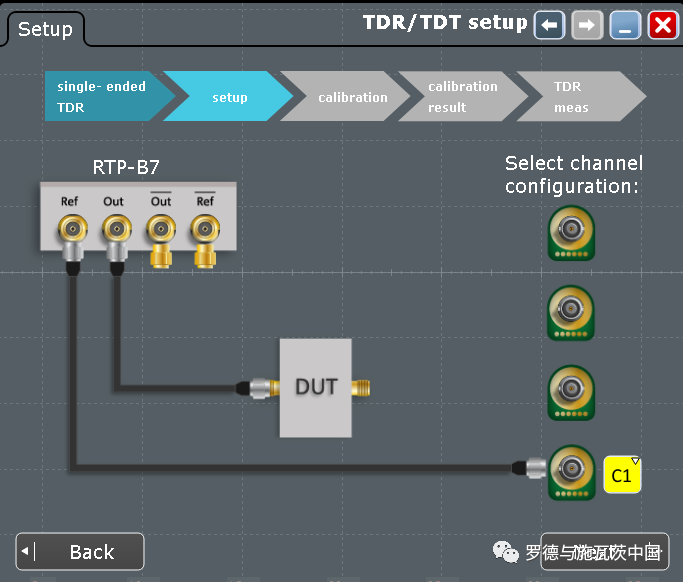Open the calibration result step
The height and width of the screenshot is (583, 683).
tap(460, 97)
